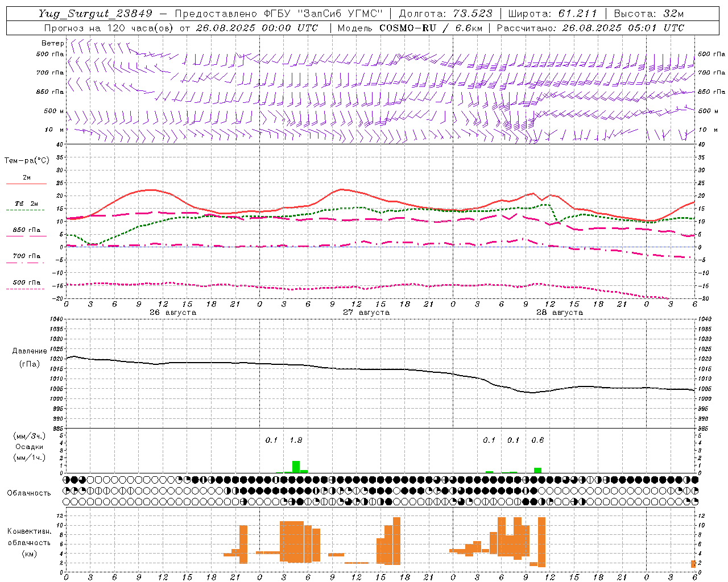Click the solid red 2м legend line
Image resolution: width=728 pixels, height=582 pixels.
point(26,184)
